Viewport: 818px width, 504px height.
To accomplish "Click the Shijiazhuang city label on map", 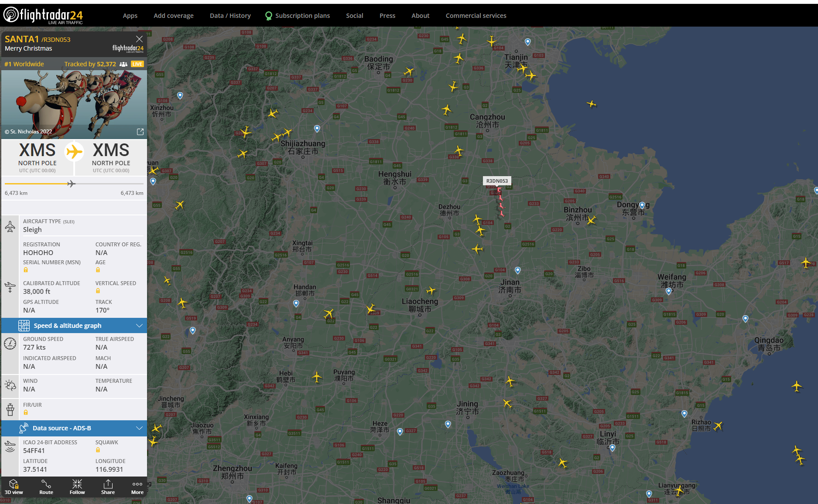I will point(303,147).
